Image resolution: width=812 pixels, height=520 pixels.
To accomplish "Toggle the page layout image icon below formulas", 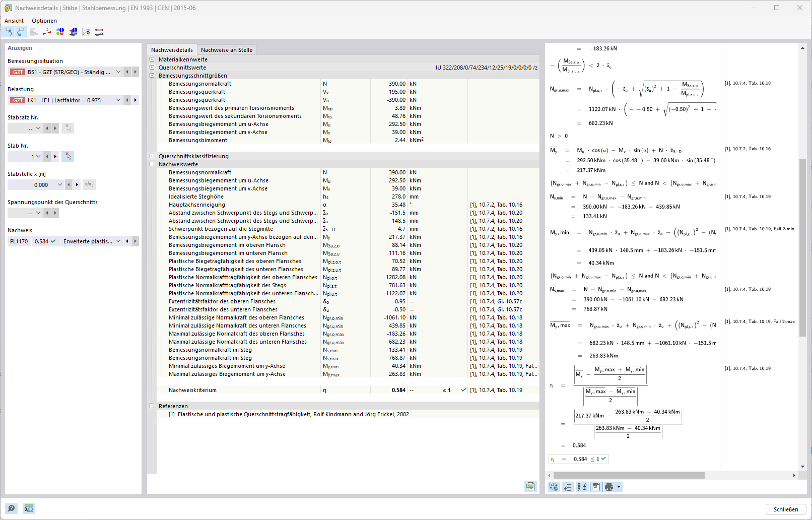I will (x=596, y=487).
